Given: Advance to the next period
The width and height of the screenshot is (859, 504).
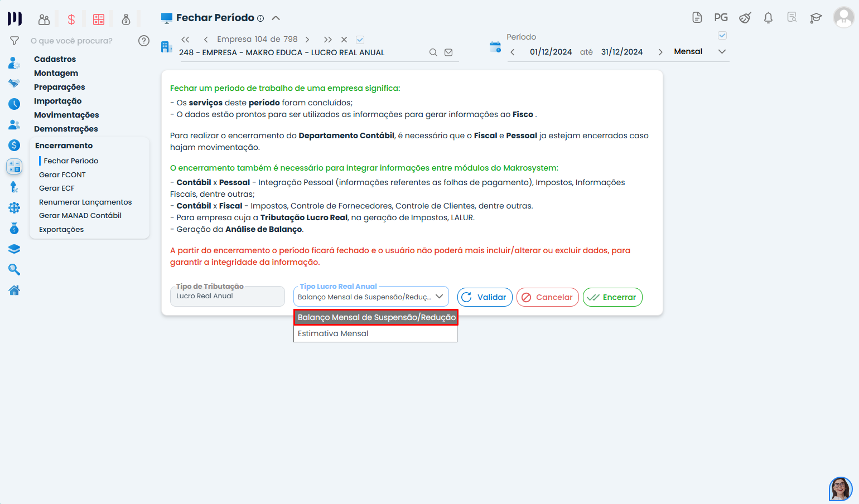Looking at the screenshot, I should [660, 52].
